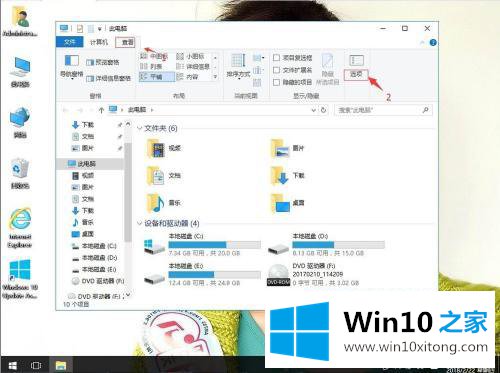Open the 导航窗格 navigation pane dropdown
The height and width of the screenshot is (373, 500).
pyautogui.click(x=71, y=67)
